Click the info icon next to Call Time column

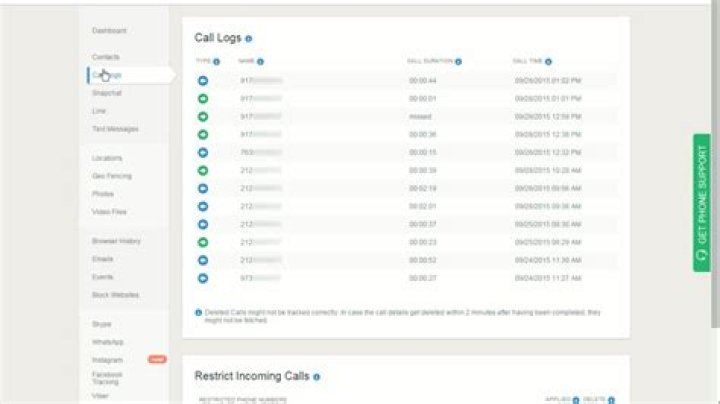(548, 62)
